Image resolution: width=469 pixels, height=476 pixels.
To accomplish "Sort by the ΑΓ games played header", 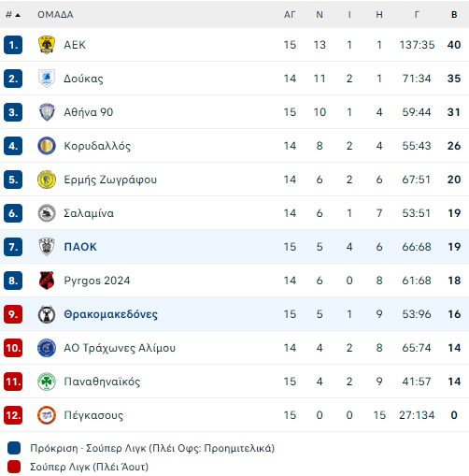I will pos(290,15).
